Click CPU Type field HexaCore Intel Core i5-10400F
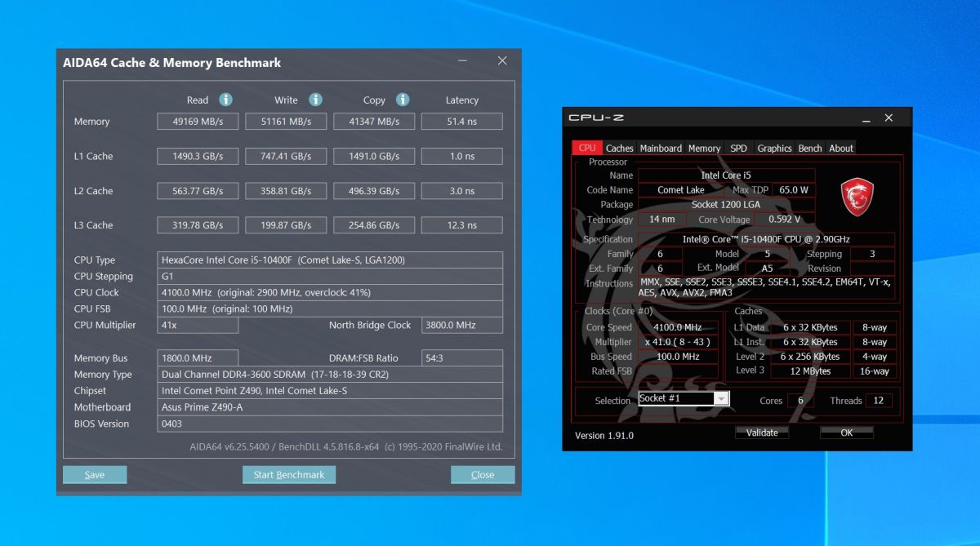 [x=330, y=260]
